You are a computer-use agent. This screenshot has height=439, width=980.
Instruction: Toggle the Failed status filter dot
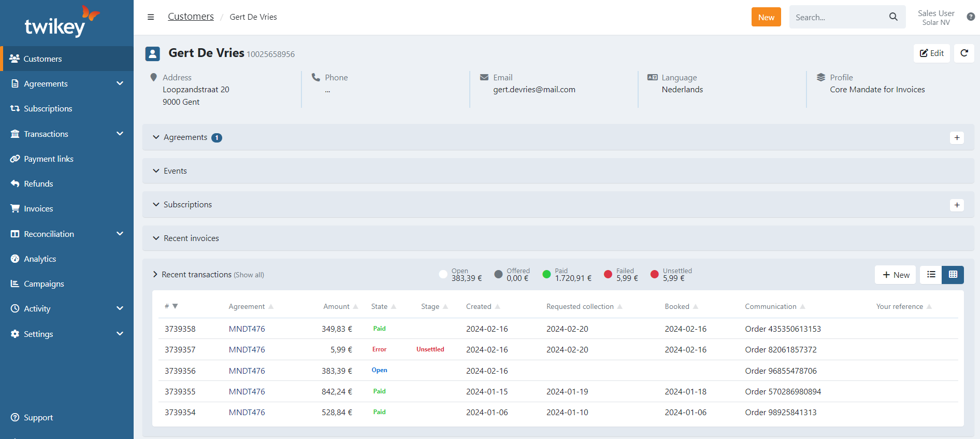(x=608, y=274)
